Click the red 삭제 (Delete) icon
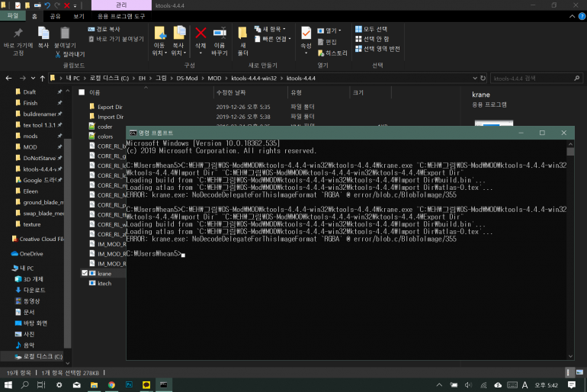The width and height of the screenshot is (587, 392). point(200,37)
